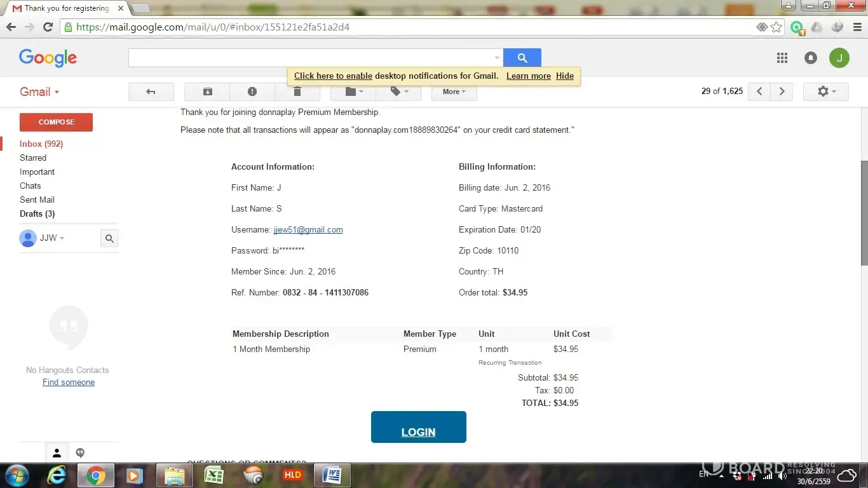Click the red COMPOSE button
Viewport: 868px width, 488px height.
[56, 122]
